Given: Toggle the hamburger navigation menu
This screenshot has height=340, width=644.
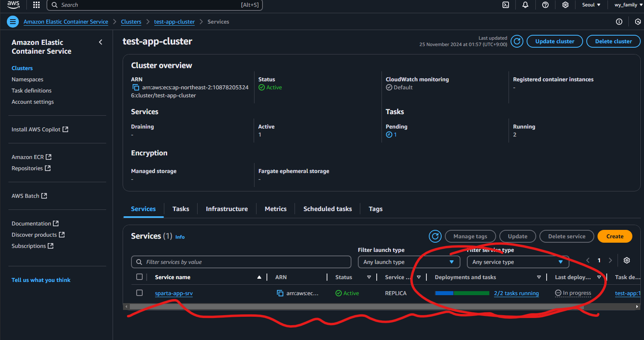Looking at the screenshot, I should (x=13, y=22).
